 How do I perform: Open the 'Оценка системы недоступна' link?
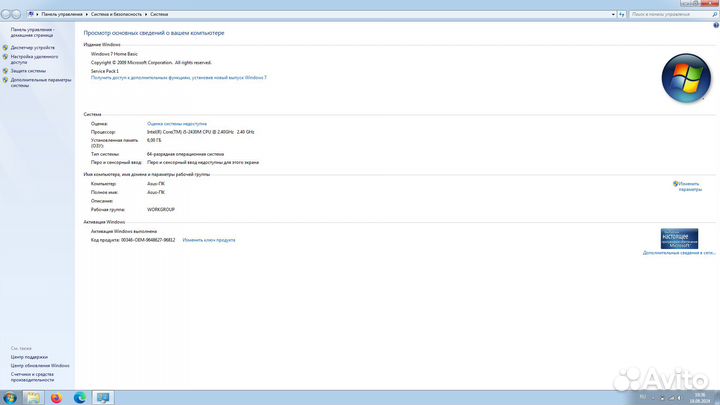(x=177, y=123)
